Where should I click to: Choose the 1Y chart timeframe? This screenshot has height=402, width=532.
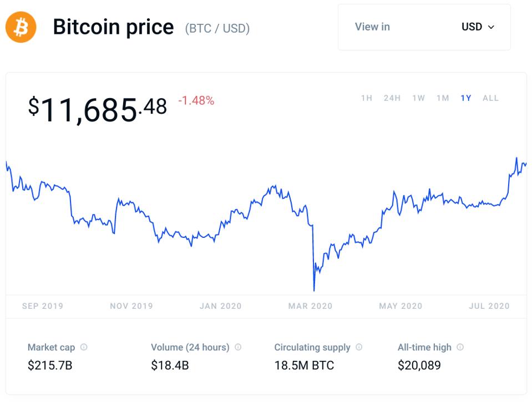pos(465,98)
